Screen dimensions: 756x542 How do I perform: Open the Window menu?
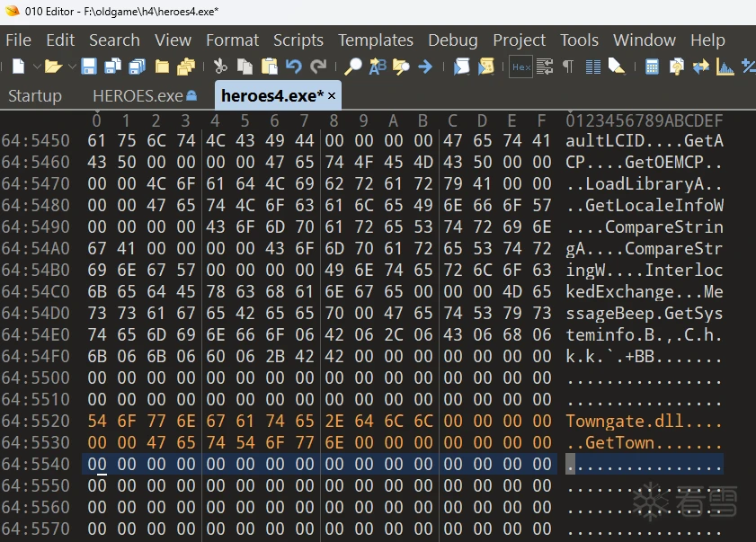(645, 40)
